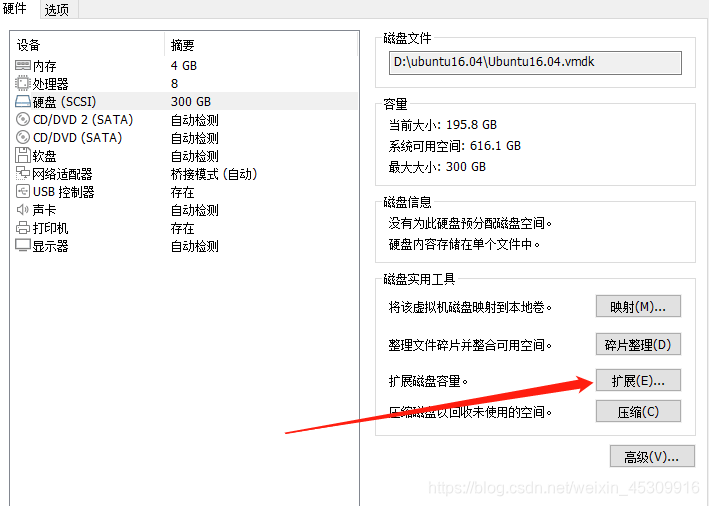709x506 pixels.
Task: Select the 处理器 row label
Action: [50, 84]
